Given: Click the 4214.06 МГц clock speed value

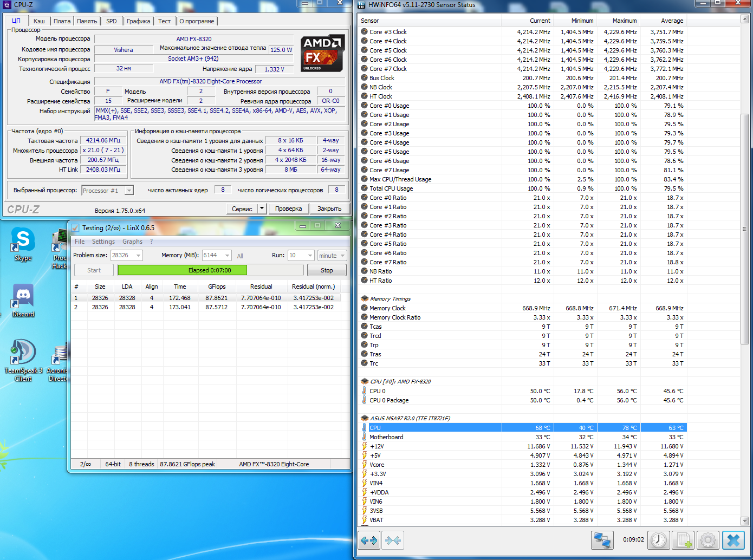Looking at the screenshot, I should (103, 140).
